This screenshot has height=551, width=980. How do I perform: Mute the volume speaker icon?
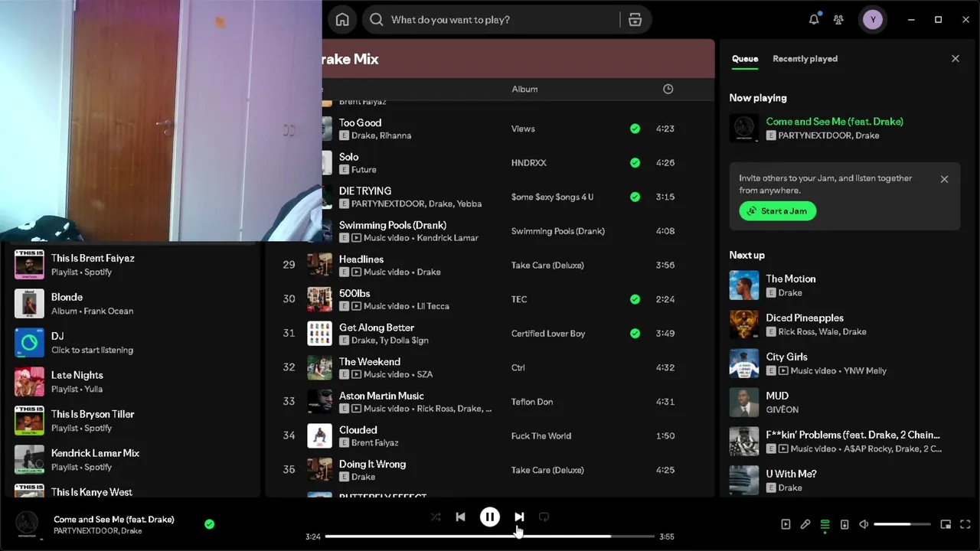coord(864,524)
